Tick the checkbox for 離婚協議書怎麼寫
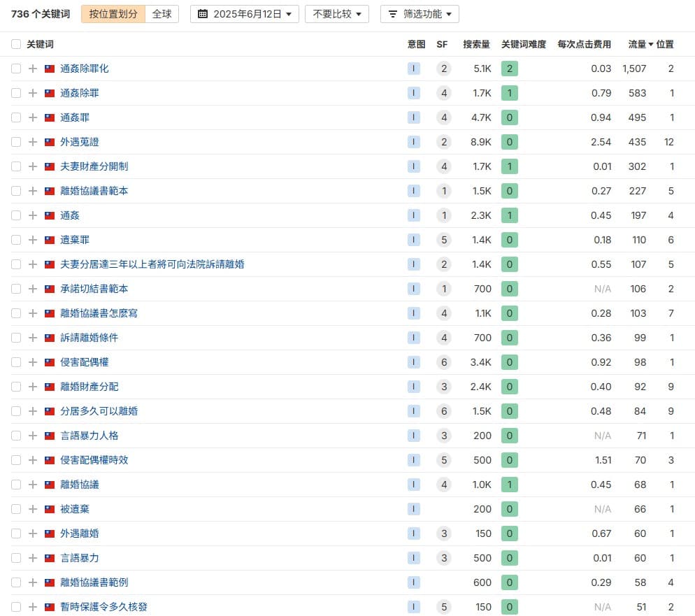Image resolution: width=695 pixels, height=616 pixels. pyautogui.click(x=16, y=313)
